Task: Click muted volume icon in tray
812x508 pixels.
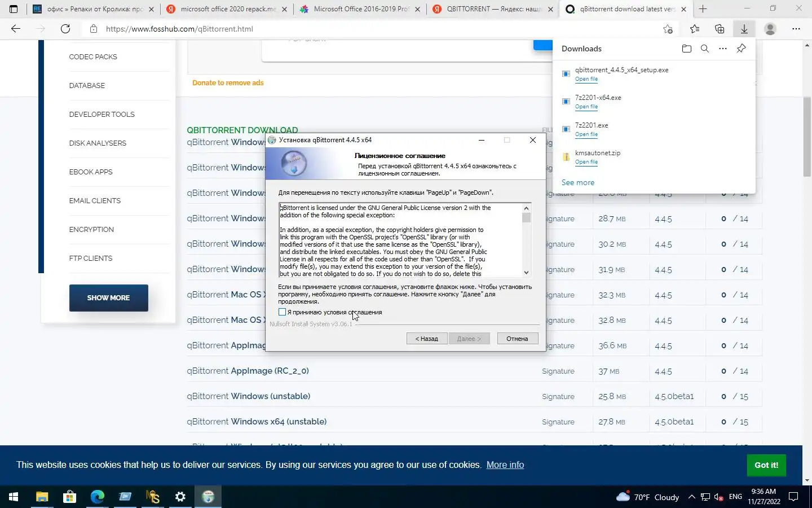Action: click(x=719, y=497)
